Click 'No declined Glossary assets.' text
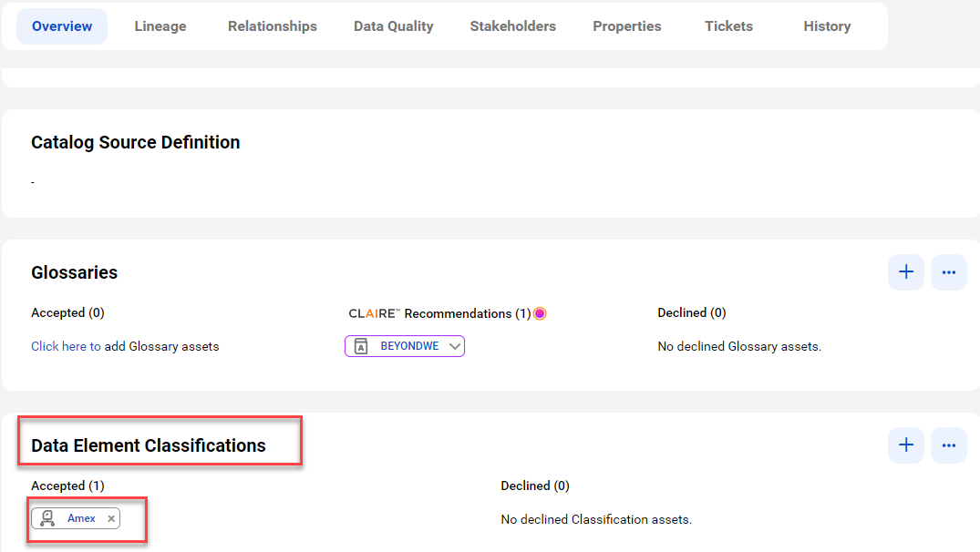980x552 pixels. click(x=739, y=346)
